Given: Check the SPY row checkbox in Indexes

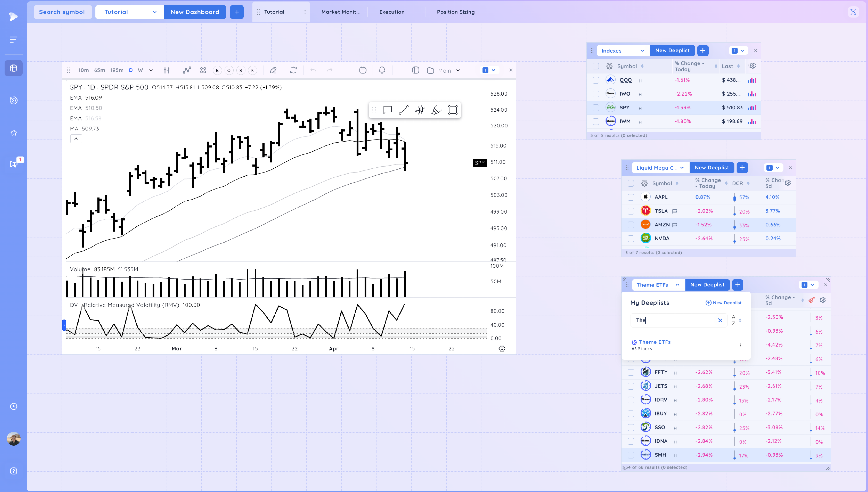Looking at the screenshot, I should click(x=596, y=108).
